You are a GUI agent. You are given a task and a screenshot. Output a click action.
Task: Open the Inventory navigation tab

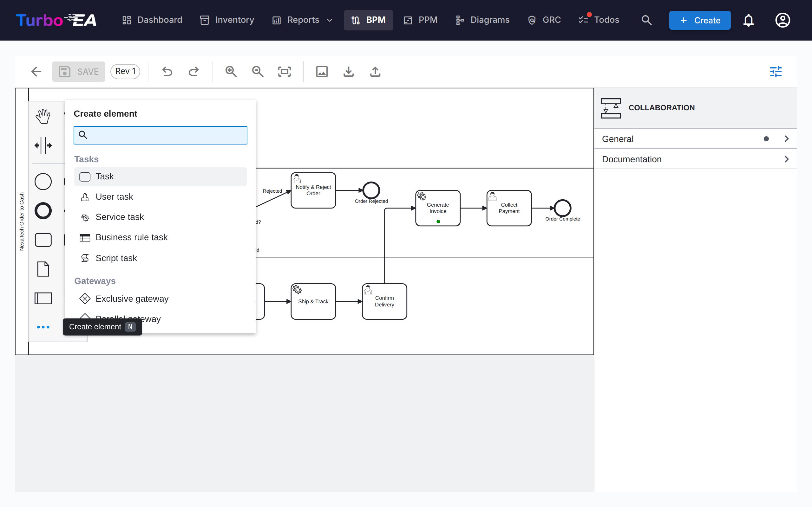(227, 20)
